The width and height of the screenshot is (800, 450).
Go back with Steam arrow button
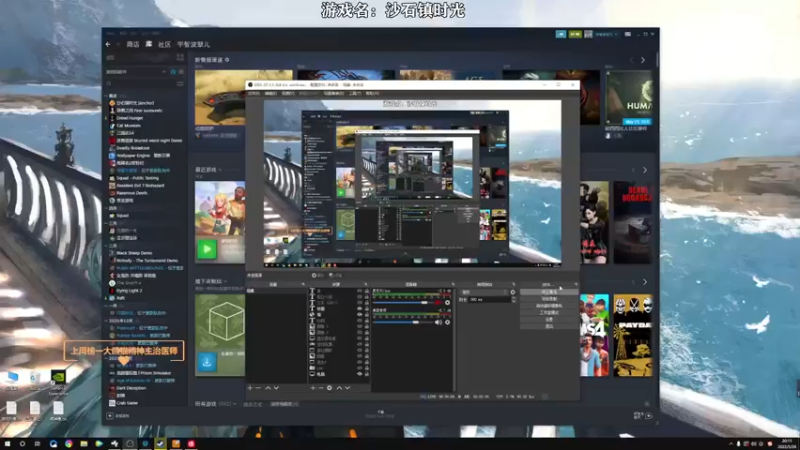pyautogui.click(x=108, y=44)
